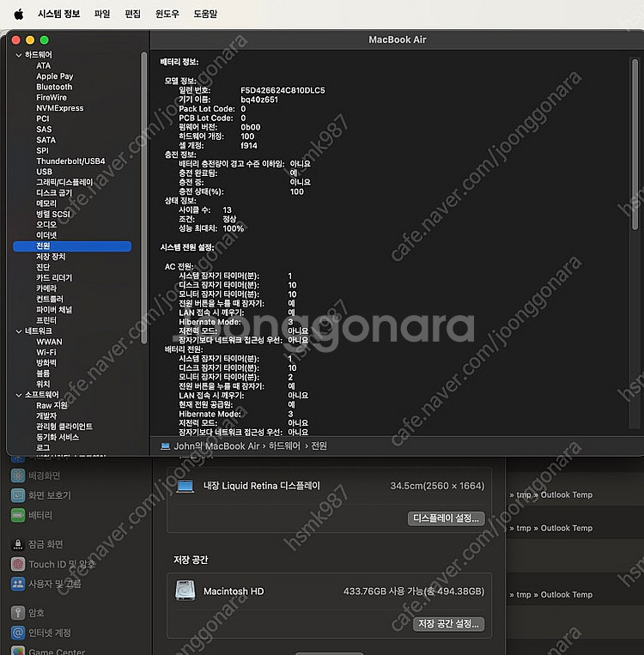This screenshot has width=644, height=655.
Task: Select Apple Pay in the sidebar
Action: (x=55, y=76)
